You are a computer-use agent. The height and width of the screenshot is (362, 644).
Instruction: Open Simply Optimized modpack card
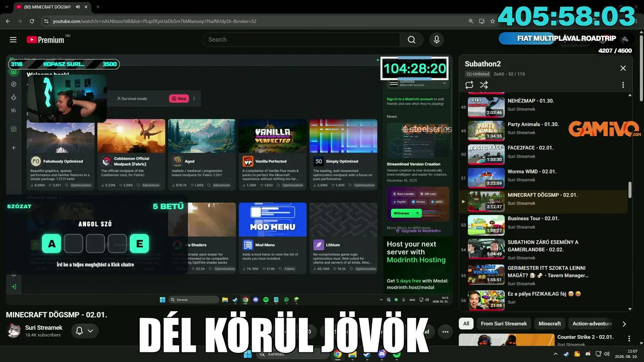click(343, 154)
